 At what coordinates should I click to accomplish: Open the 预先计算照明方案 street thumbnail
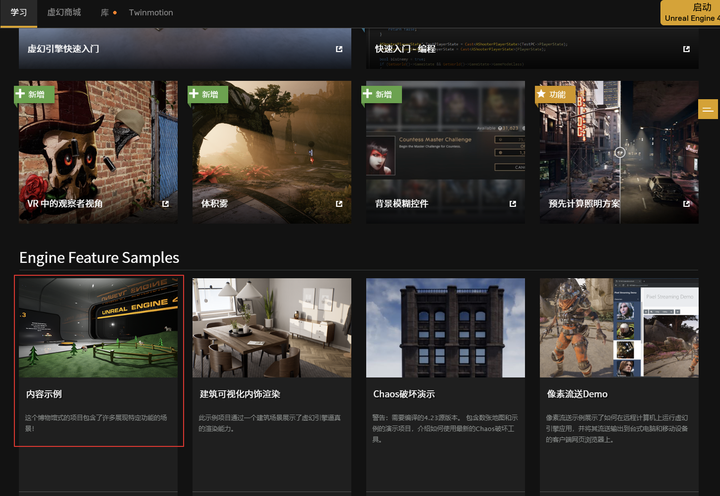coord(619,152)
